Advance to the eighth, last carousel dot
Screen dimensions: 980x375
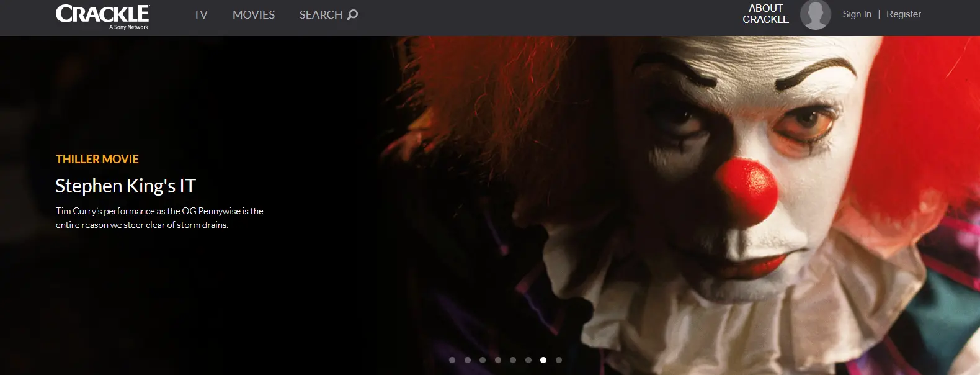(559, 360)
